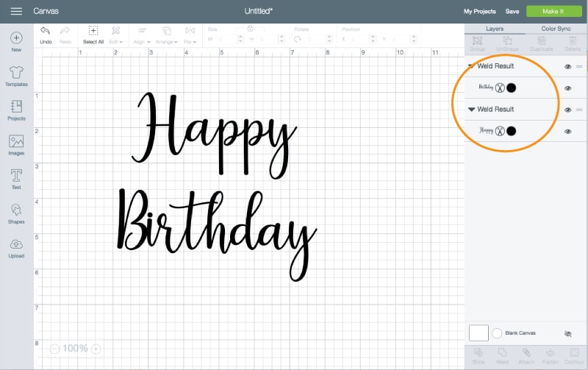Toggle Blank Canvas visibility
The image size is (588, 370).
click(x=567, y=333)
